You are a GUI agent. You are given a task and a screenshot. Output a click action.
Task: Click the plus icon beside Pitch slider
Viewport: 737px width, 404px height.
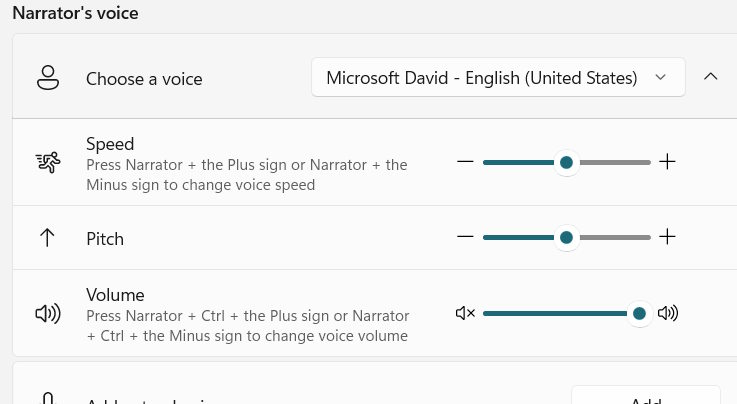click(x=668, y=237)
